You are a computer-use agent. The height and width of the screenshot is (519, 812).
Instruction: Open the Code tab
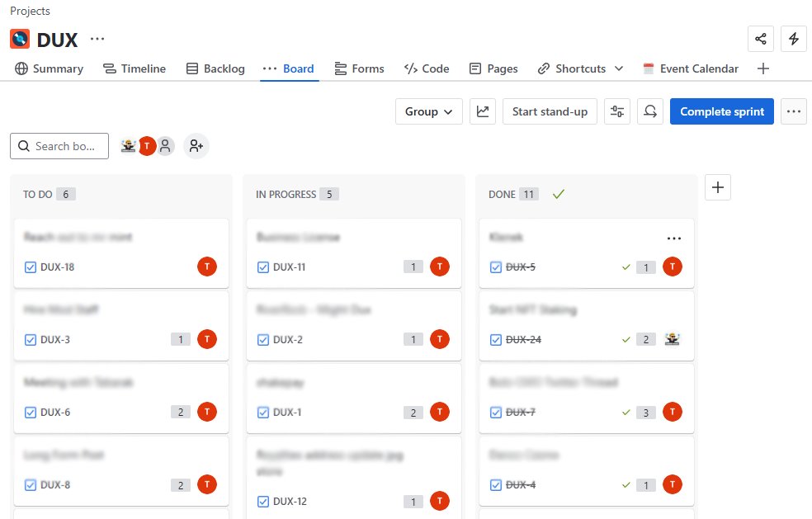click(427, 68)
